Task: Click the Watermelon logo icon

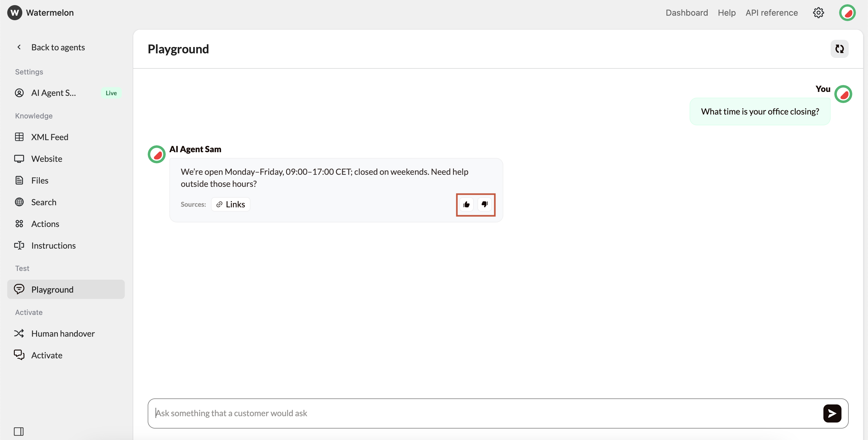Action: point(14,13)
